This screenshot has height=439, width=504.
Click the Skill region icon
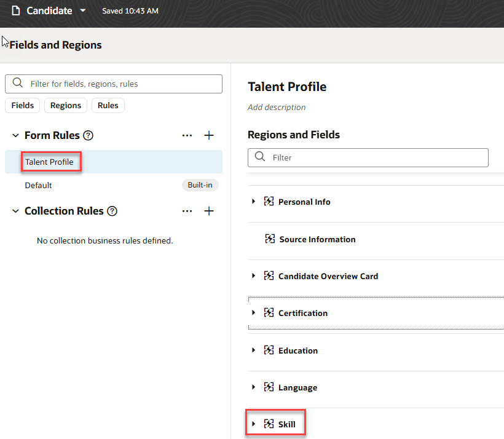pyautogui.click(x=267, y=423)
